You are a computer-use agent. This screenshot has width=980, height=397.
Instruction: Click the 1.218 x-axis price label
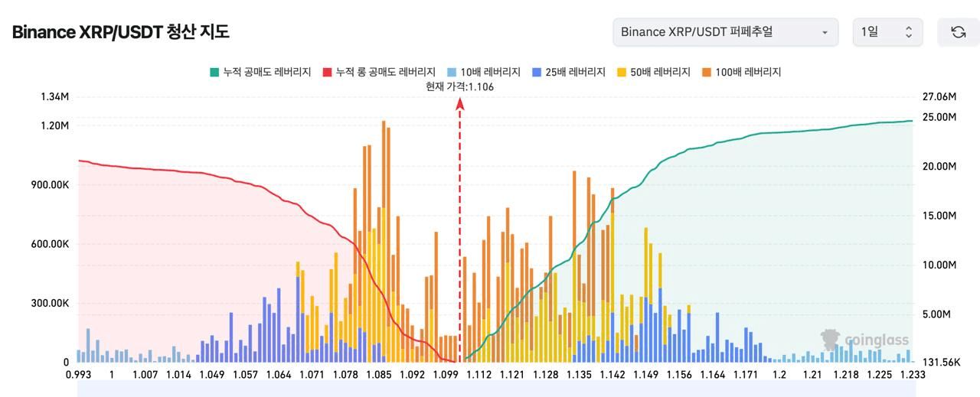846,375
